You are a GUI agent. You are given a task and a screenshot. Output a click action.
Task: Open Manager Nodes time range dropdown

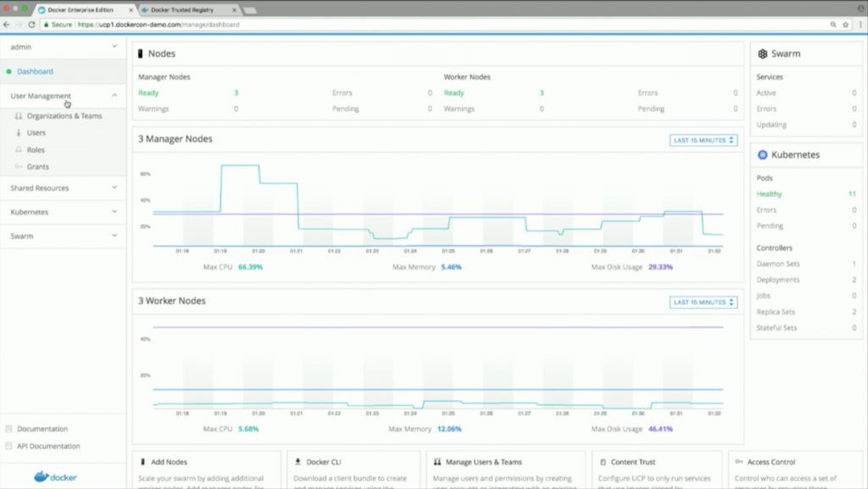[704, 141]
